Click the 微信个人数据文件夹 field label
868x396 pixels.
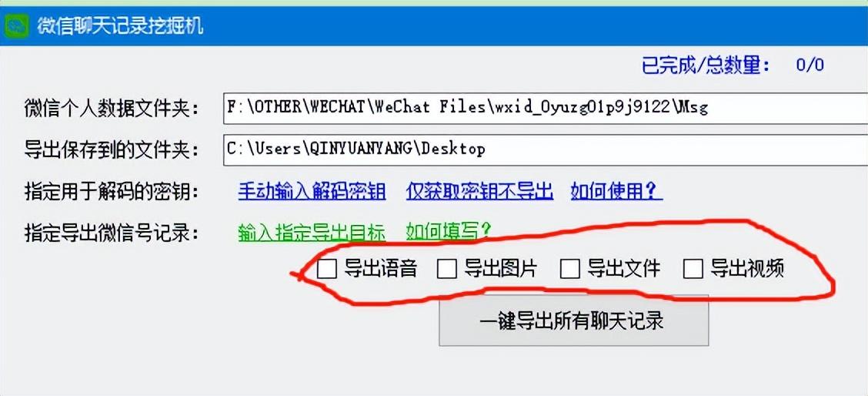[x=112, y=108]
